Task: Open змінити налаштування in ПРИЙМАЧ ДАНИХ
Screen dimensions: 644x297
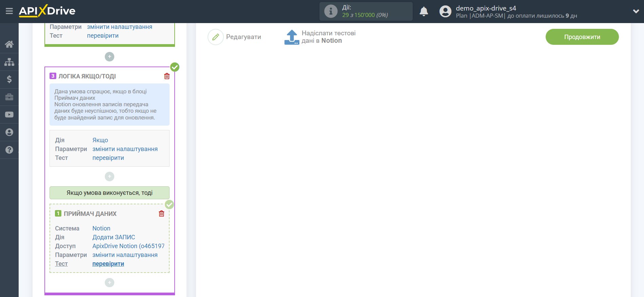Action: click(125, 255)
